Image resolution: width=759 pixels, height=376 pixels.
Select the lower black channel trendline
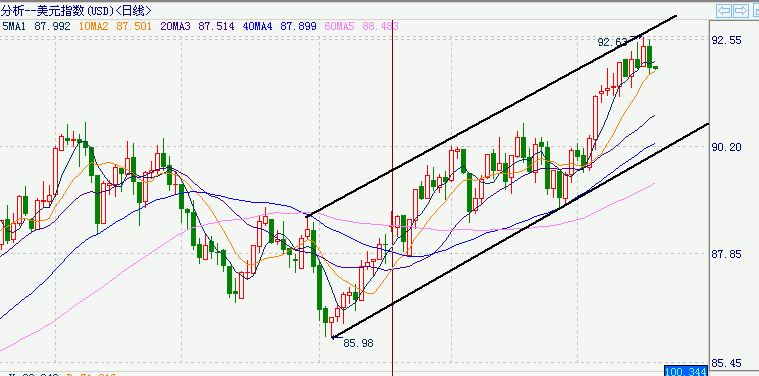(x=520, y=231)
